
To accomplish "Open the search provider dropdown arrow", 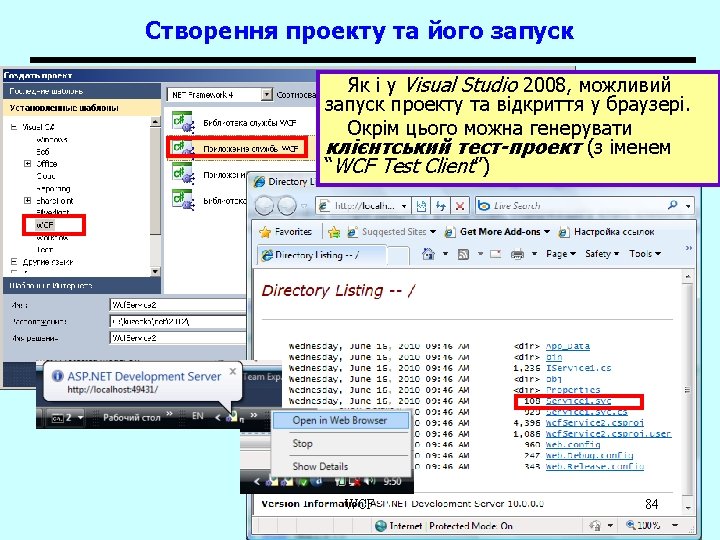I will tap(688, 206).
